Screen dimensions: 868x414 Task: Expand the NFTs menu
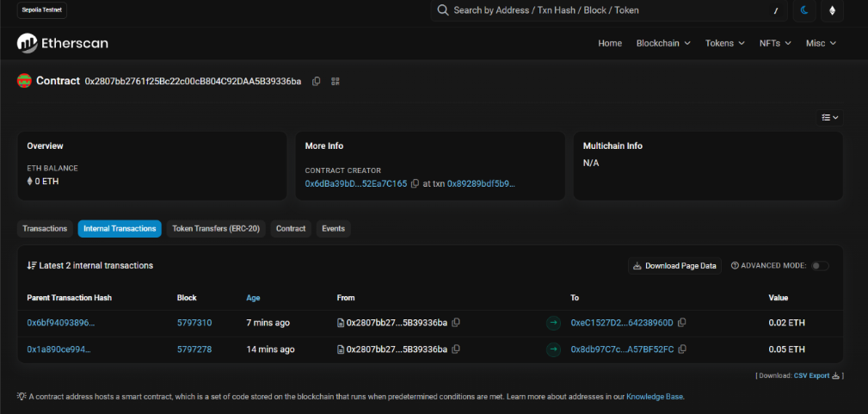pos(775,43)
